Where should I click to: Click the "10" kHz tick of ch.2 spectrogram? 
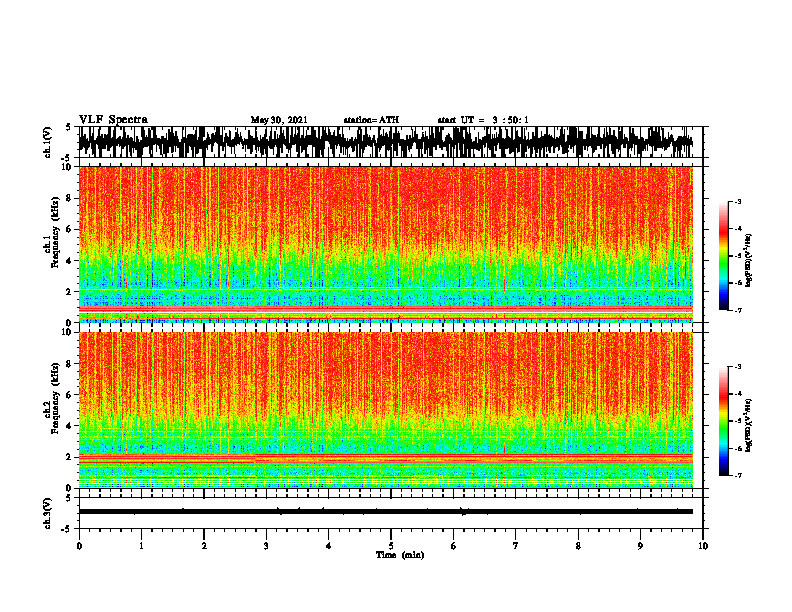68,332
